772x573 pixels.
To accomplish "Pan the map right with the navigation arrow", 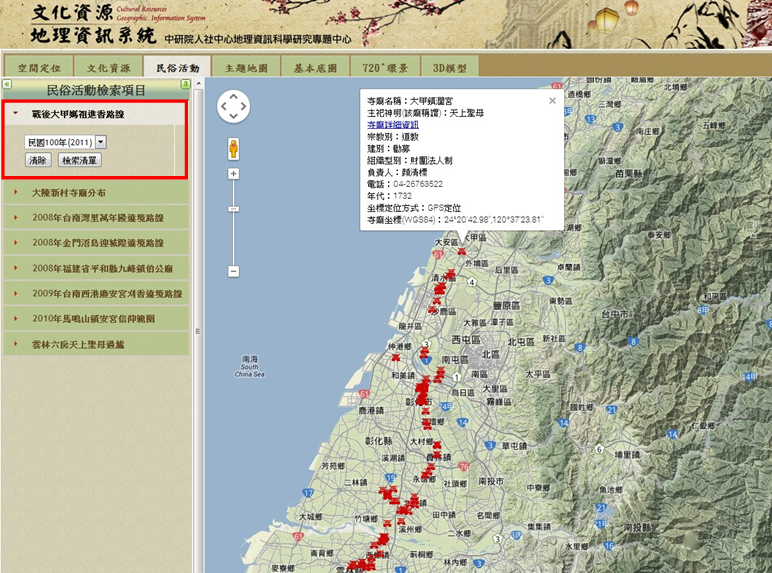I will coord(244,105).
